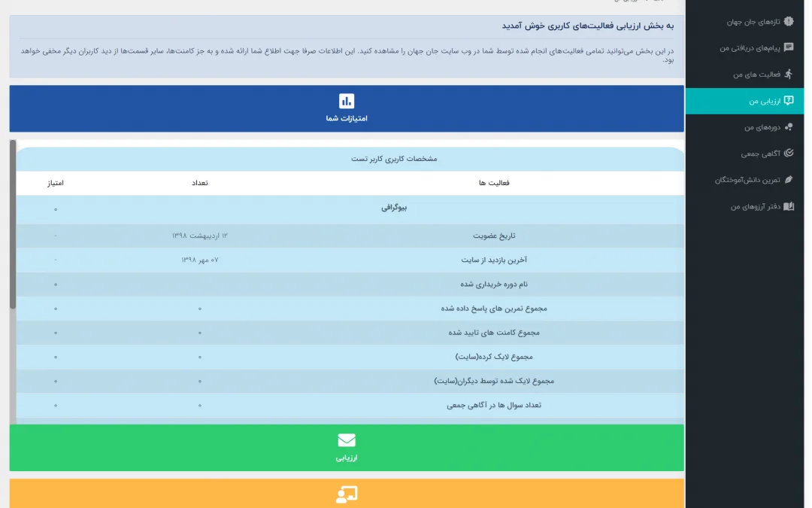Open the دفتر آرزوهای من sidebar link text

(x=754, y=206)
